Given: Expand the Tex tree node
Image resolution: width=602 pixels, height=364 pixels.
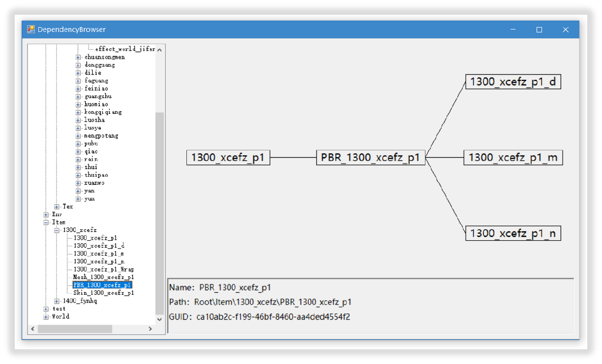Looking at the screenshot, I should [57, 207].
